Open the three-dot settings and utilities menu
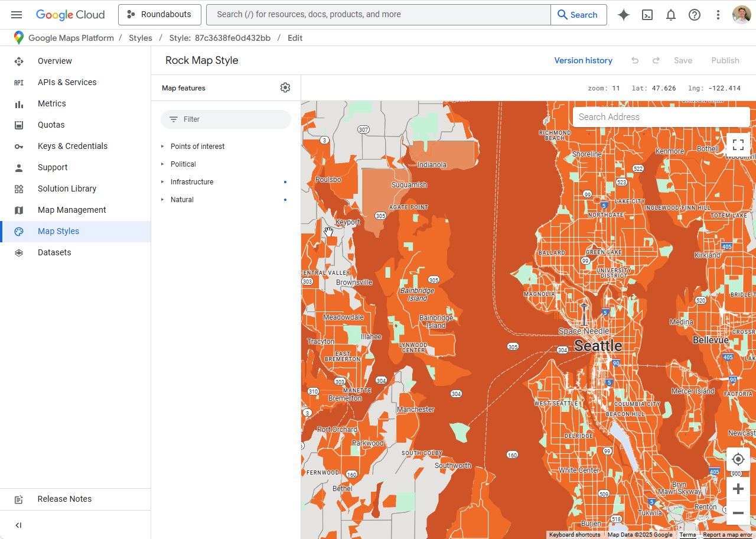756x539 pixels. coord(718,15)
